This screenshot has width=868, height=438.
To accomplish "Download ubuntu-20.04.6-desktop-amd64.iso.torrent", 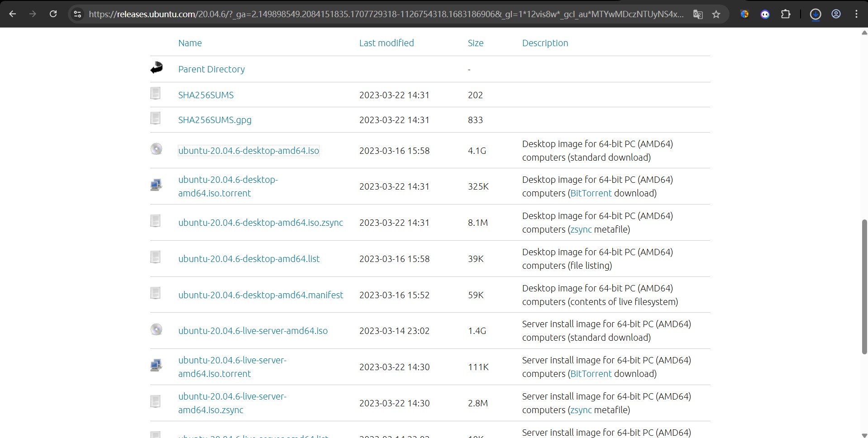I will coord(228,186).
